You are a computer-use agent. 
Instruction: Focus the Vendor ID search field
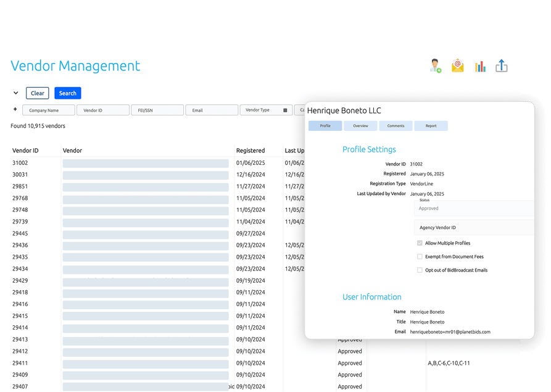(x=103, y=110)
